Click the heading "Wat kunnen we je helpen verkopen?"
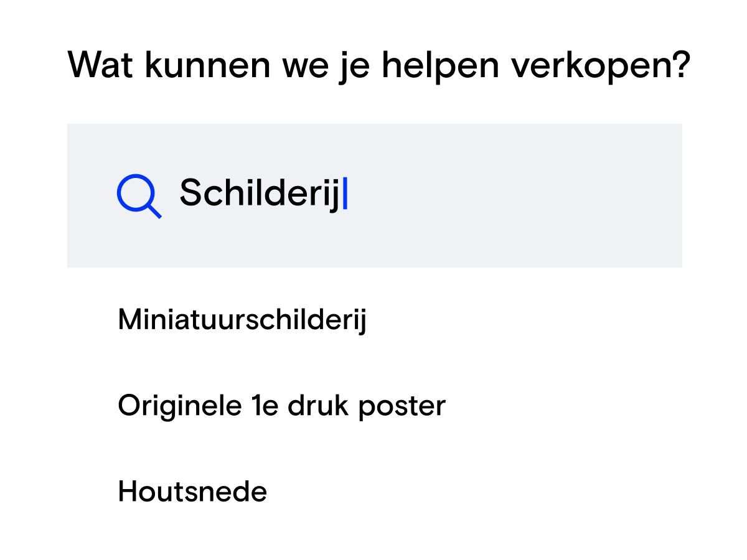The image size is (747, 560). click(379, 64)
